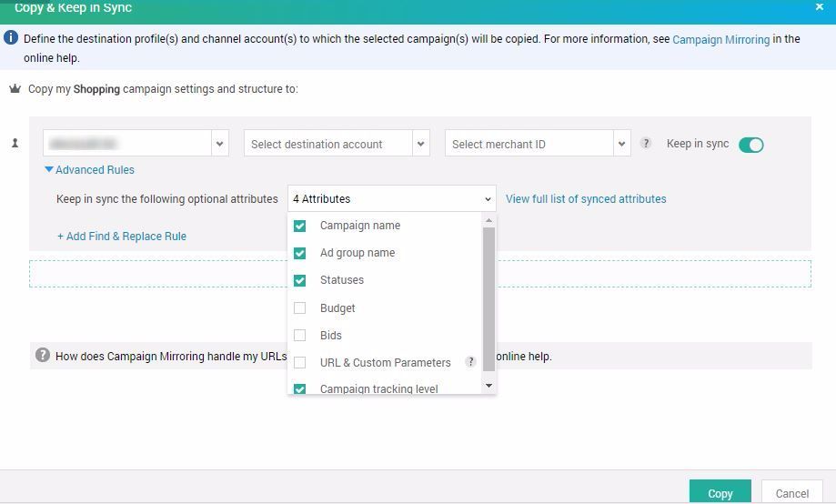The height and width of the screenshot is (504, 836).
Task: Uncheck the Ad group name attribute
Action: tap(299, 253)
